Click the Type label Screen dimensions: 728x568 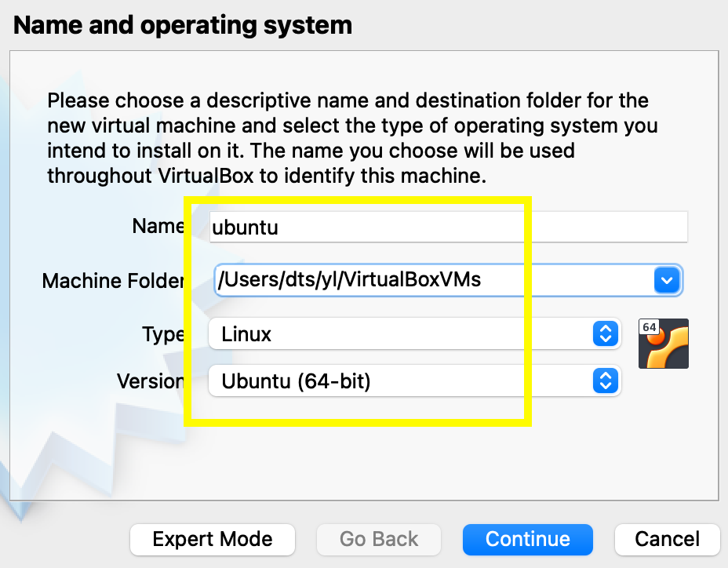162,333
